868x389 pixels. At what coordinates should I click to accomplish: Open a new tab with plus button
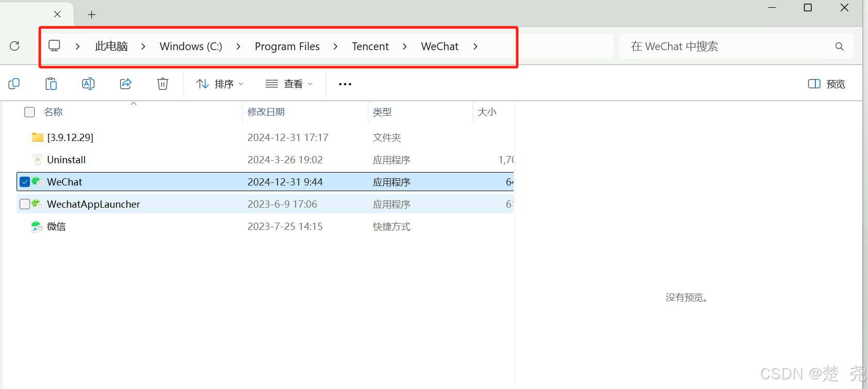pos(91,15)
